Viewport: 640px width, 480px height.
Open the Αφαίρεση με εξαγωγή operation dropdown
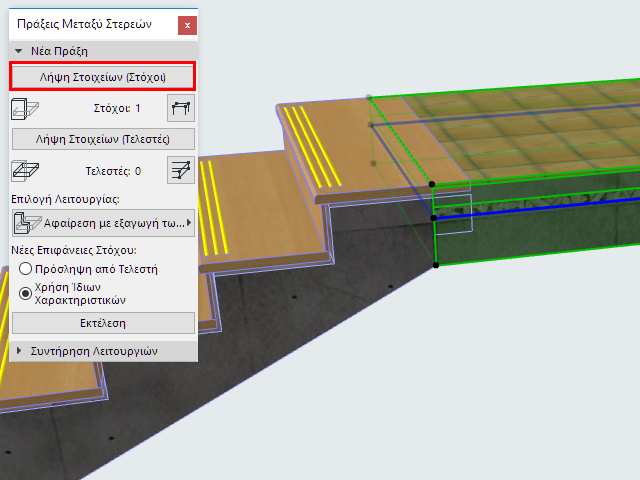[103, 223]
